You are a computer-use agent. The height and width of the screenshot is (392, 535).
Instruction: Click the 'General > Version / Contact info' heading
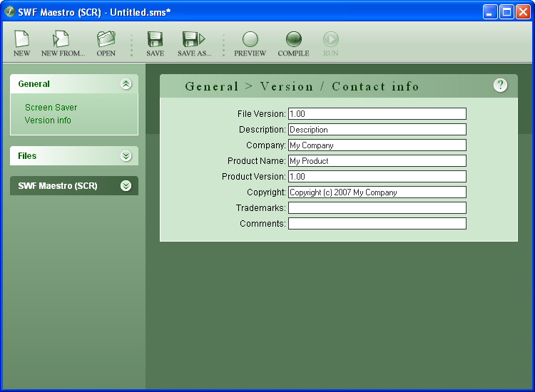coord(302,86)
